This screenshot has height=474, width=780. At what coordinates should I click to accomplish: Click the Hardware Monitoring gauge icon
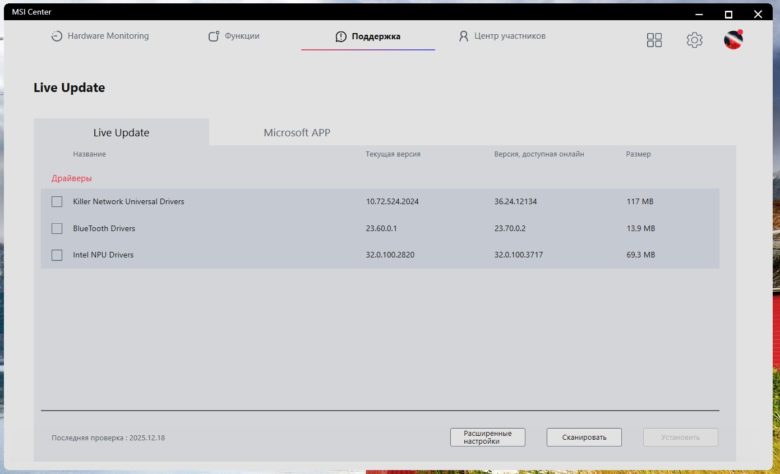57,36
